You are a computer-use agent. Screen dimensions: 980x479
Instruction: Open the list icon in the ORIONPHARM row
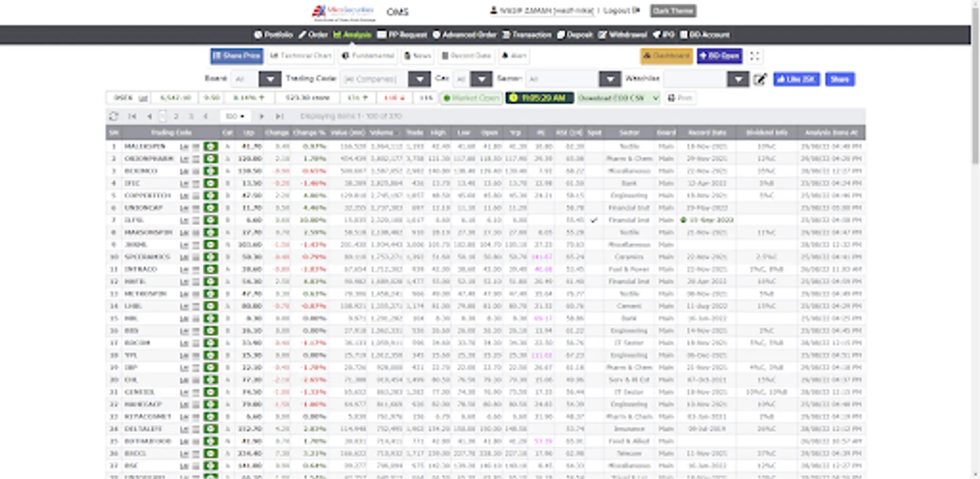[x=196, y=159]
